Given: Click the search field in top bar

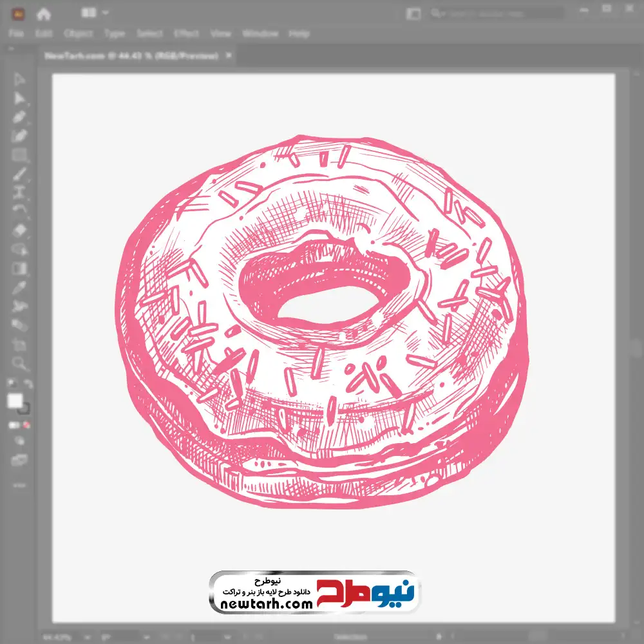Looking at the screenshot, I should pos(502,13).
